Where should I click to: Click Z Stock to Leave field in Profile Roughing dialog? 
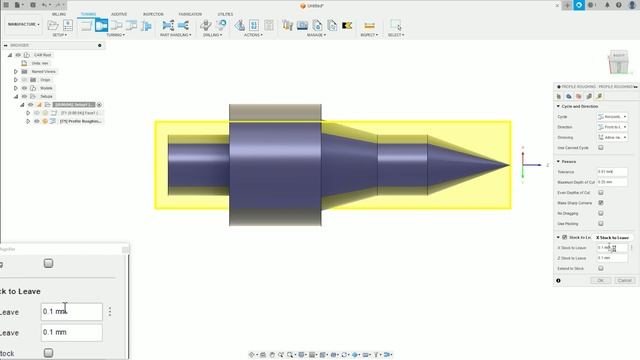pyautogui.click(x=612, y=258)
